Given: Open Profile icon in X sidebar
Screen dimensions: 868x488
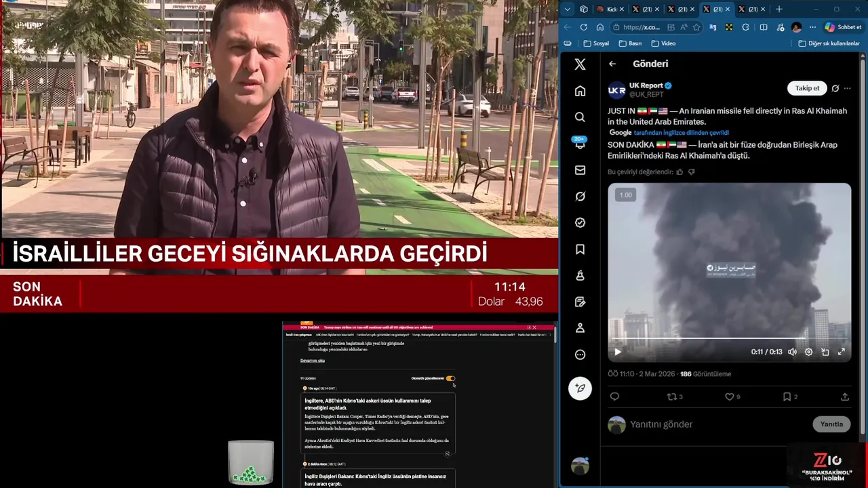Looking at the screenshot, I should click(580, 328).
